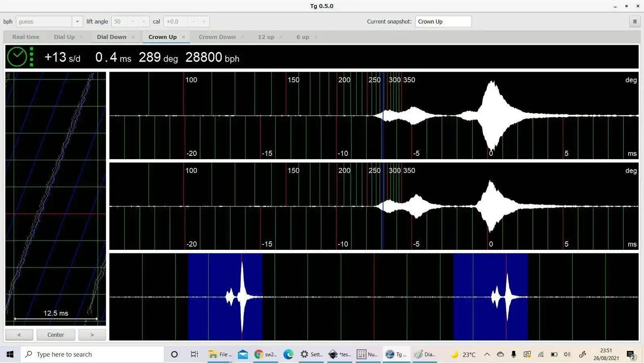Close the Crown Down snapshot tab
Screen dimensions: 644x363
click(x=242, y=37)
